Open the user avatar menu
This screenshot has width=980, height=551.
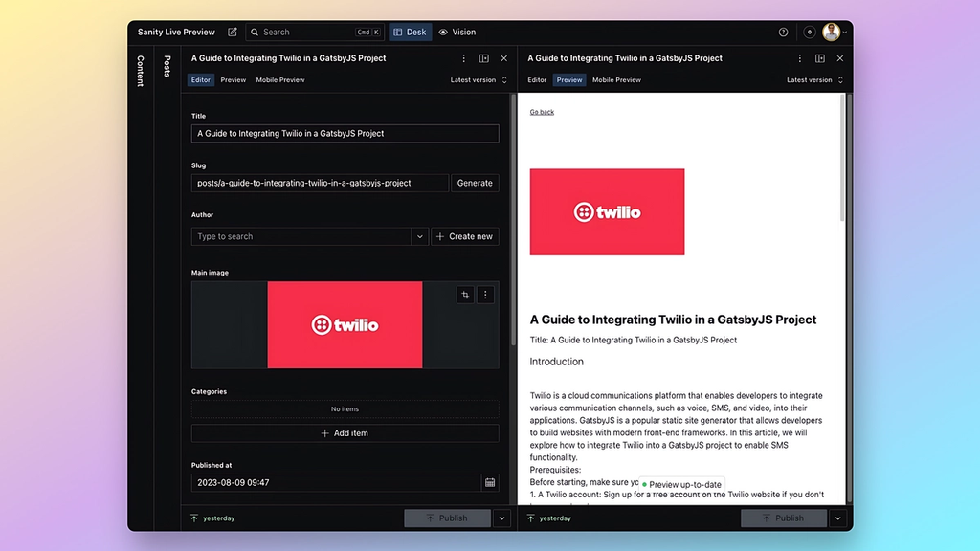(x=834, y=32)
